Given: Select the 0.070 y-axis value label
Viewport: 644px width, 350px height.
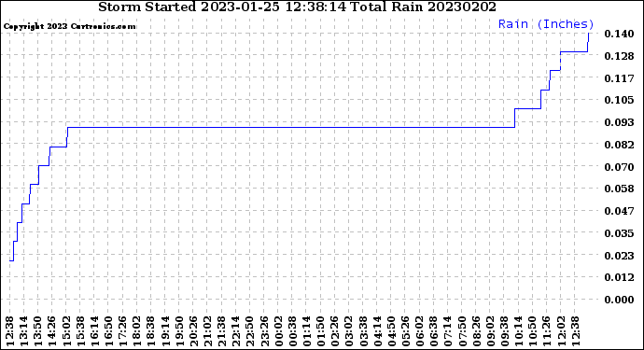Looking at the screenshot, I should point(619,167).
